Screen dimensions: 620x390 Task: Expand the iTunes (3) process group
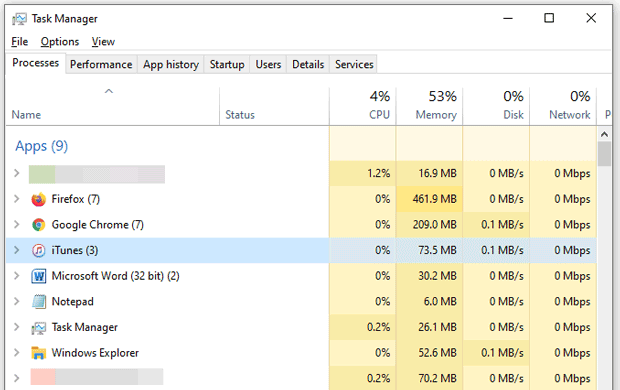(16, 250)
